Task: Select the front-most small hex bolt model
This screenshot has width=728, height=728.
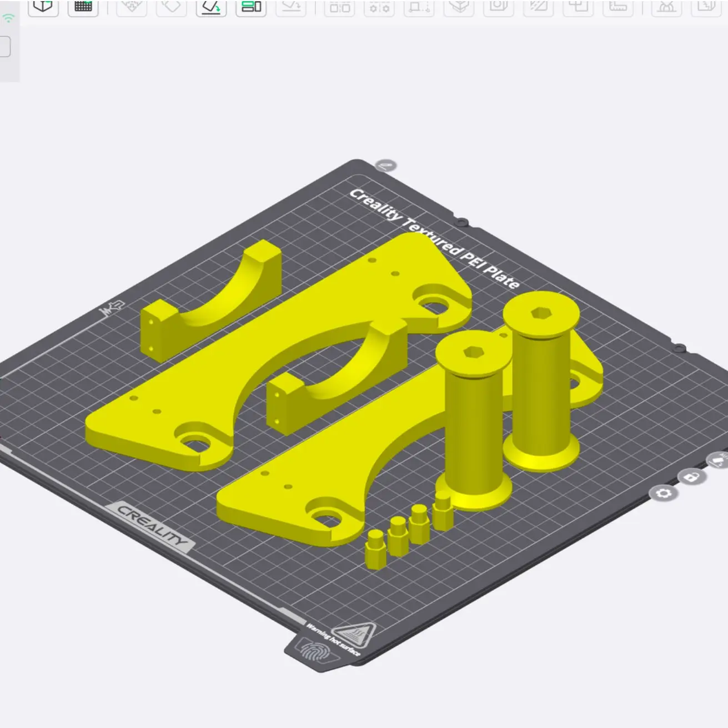Action: click(375, 549)
